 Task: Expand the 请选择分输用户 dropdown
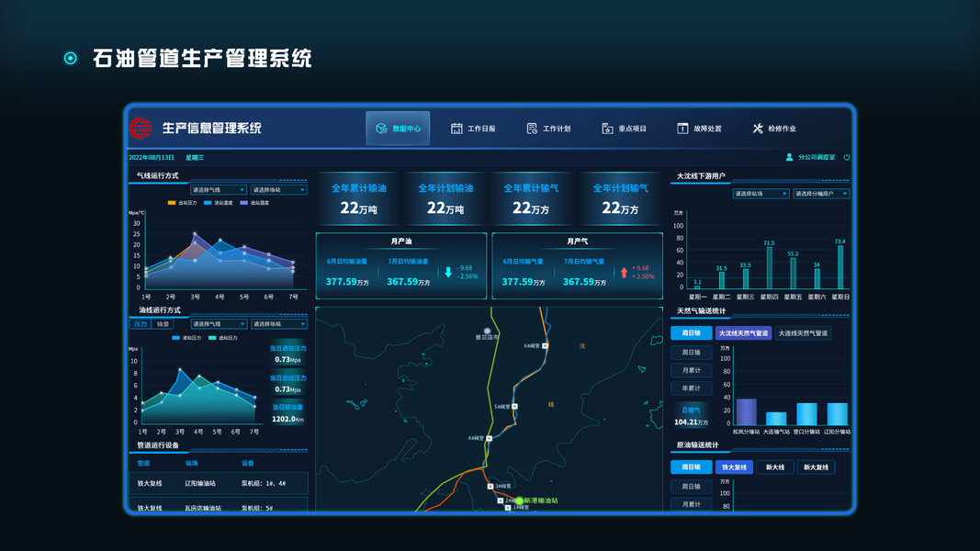821,194
